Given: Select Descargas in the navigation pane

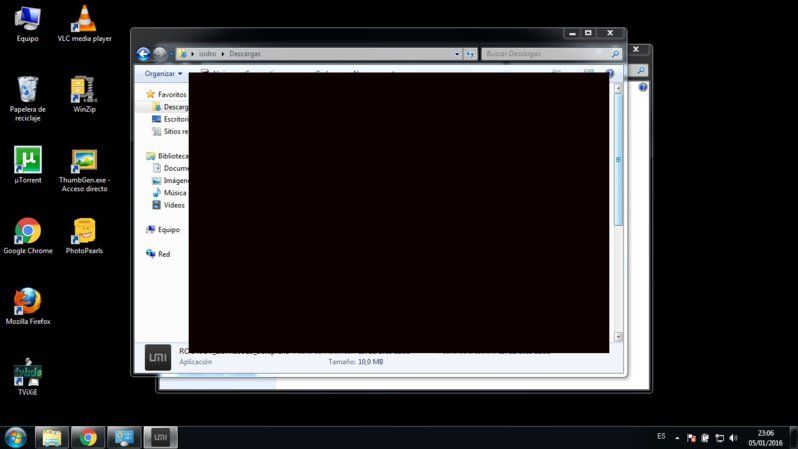Looking at the screenshot, I should click(x=170, y=107).
